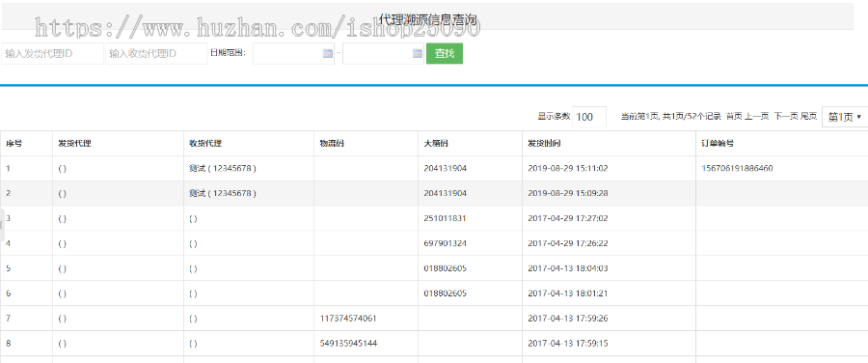
Task: Click 204131904 in row 2
Action: point(445,193)
